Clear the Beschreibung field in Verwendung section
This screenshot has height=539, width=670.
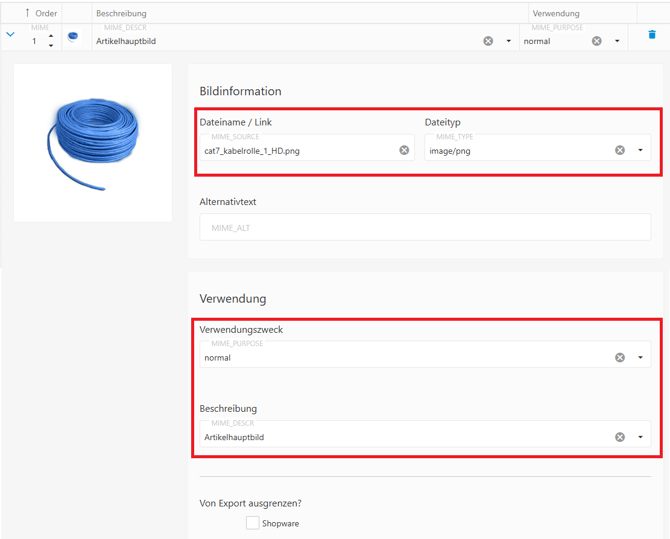(x=620, y=437)
